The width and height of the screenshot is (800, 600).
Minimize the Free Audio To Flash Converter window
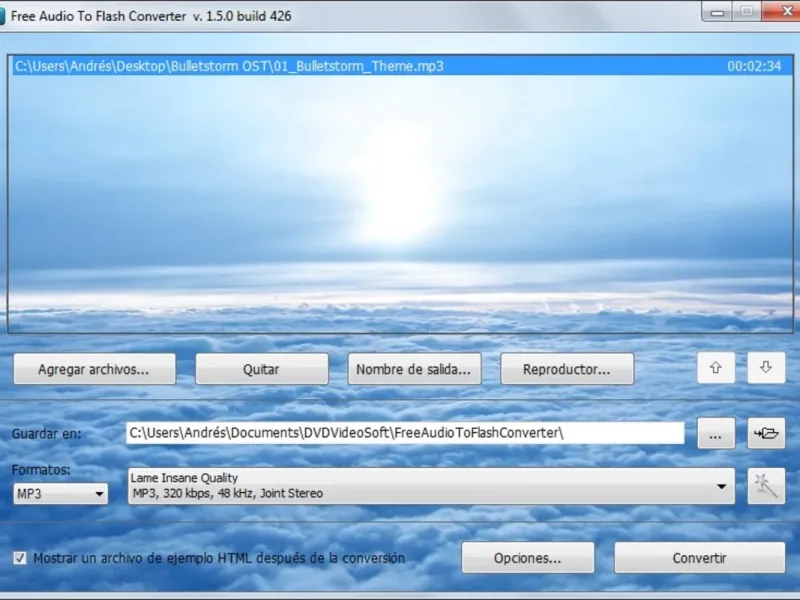(x=717, y=12)
